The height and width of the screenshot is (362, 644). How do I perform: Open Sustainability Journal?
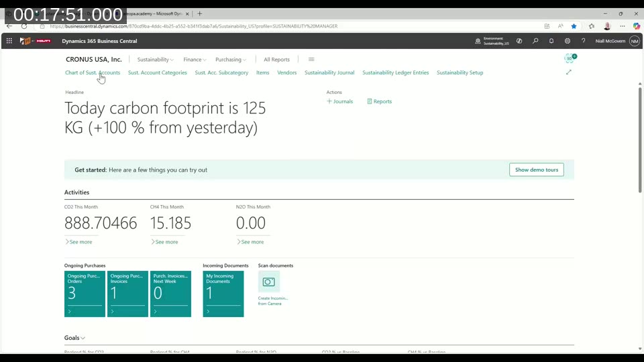[x=329, y=72]
